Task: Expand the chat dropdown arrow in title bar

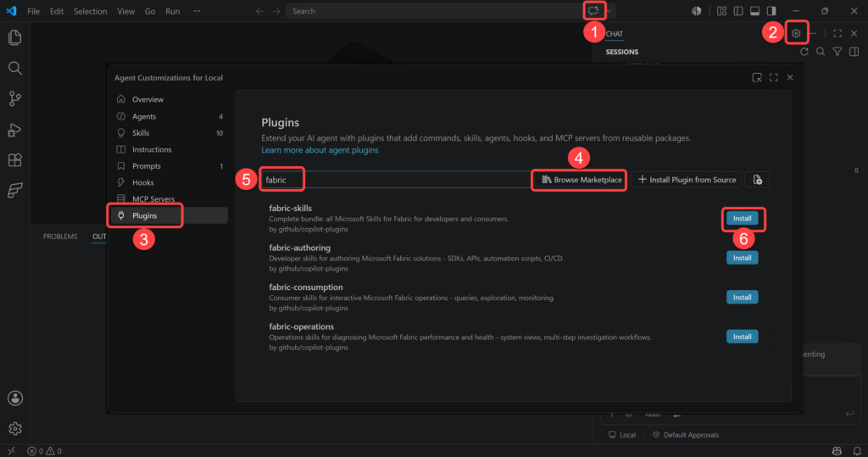Action: click(609, 11)
